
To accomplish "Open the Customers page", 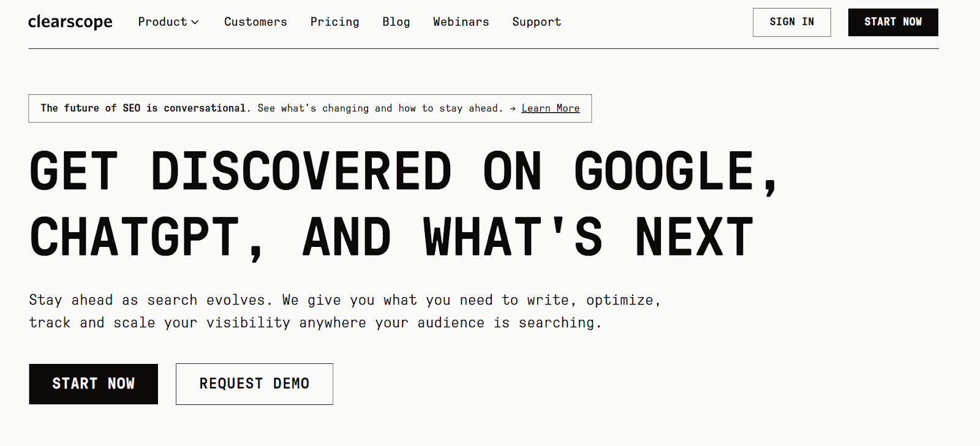I will [255, 22].
